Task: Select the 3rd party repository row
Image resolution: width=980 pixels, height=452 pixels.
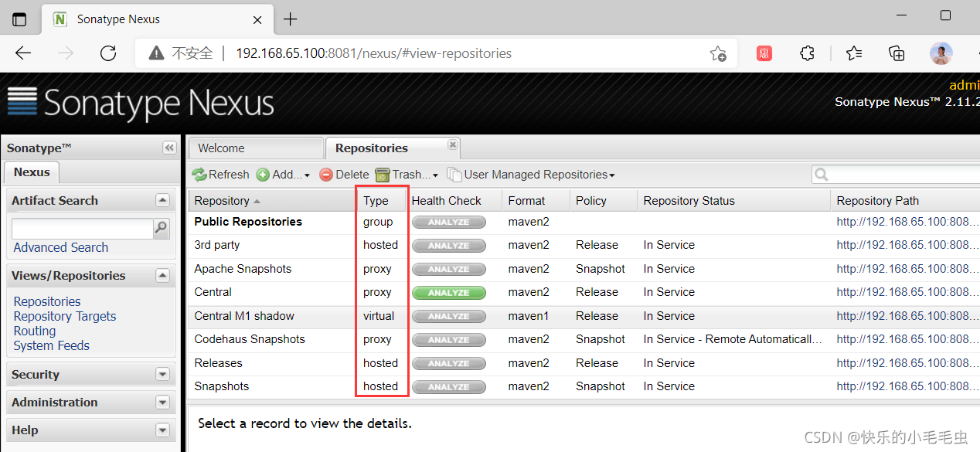Action: pyautogui.click(x=584, y=246)
